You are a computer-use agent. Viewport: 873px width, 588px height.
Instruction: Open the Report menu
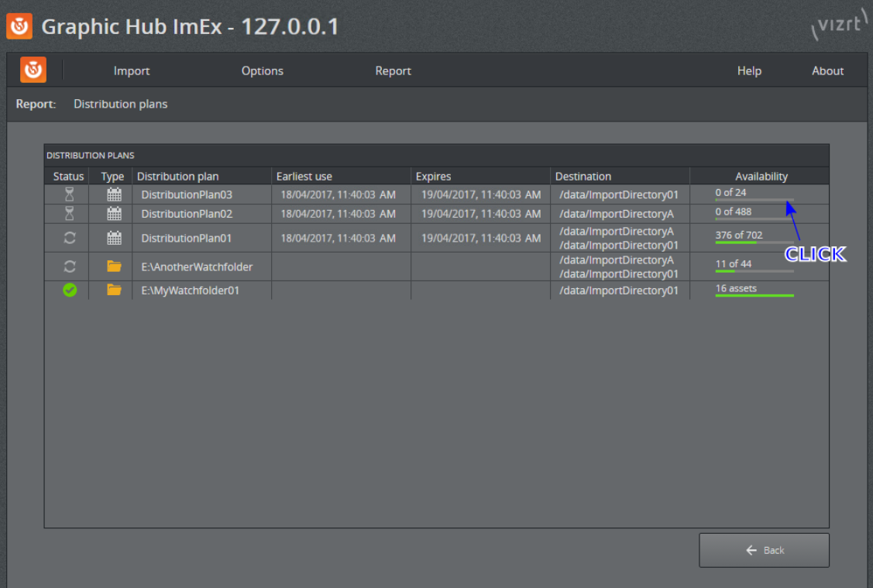click(393, 70)
